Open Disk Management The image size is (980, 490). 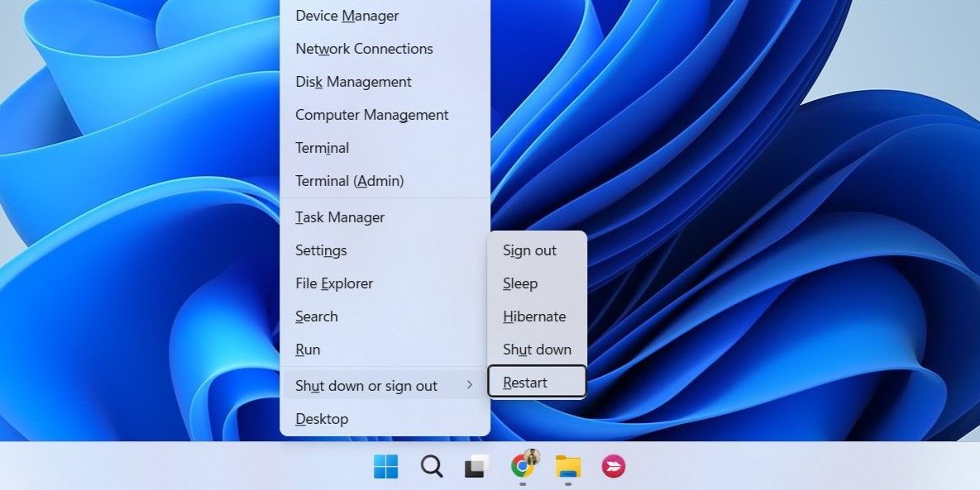click(353, 81)
